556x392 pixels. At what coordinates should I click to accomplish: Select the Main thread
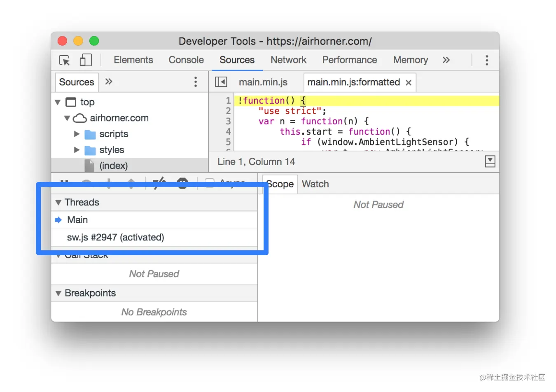[x=154, y=220]
